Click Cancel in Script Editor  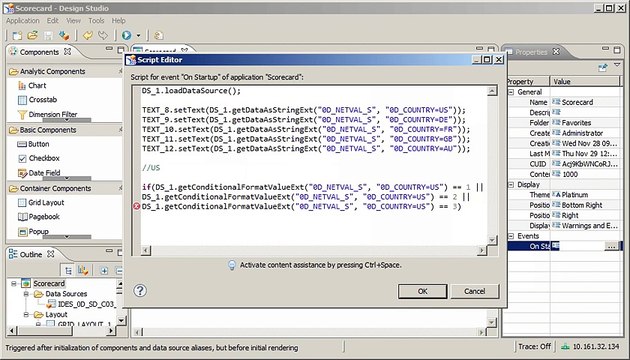tap(475, 291)
